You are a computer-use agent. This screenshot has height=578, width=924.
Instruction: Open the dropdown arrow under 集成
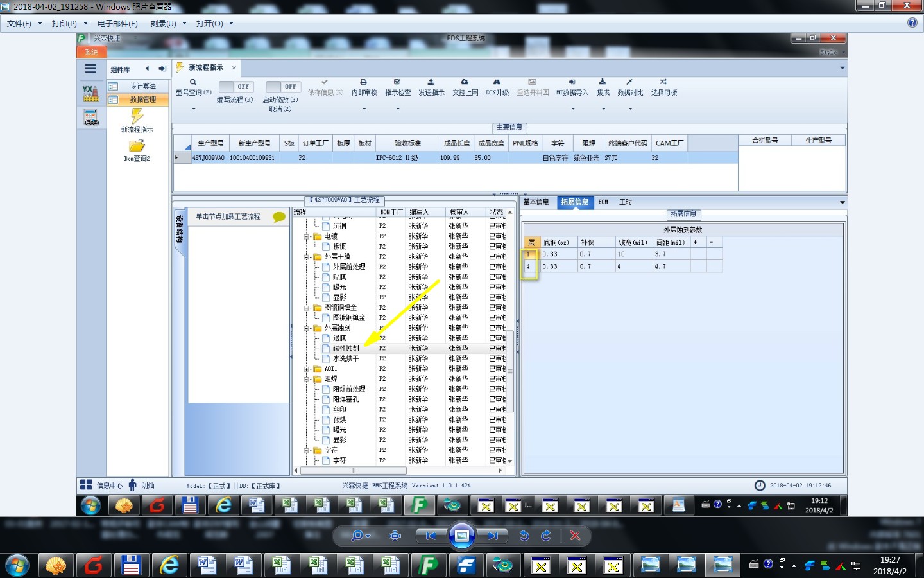603,109
